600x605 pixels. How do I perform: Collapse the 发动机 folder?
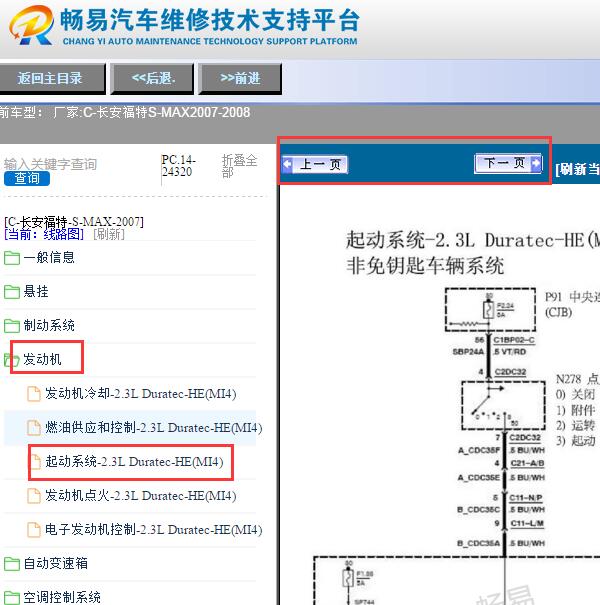click(42, 359)
